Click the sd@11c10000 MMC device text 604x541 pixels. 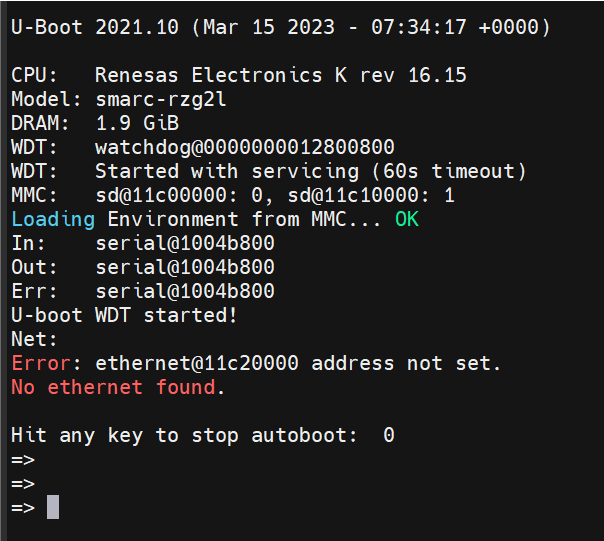(354, 195)
